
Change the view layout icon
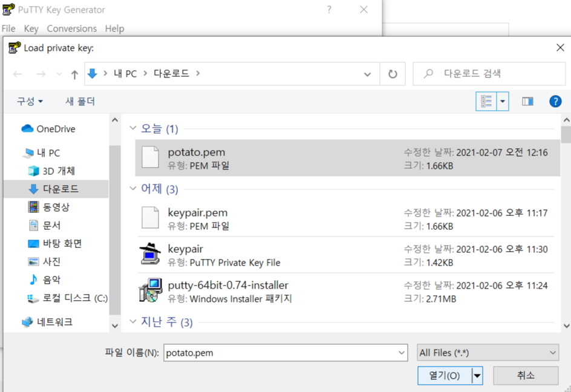[x=486, y=101]
